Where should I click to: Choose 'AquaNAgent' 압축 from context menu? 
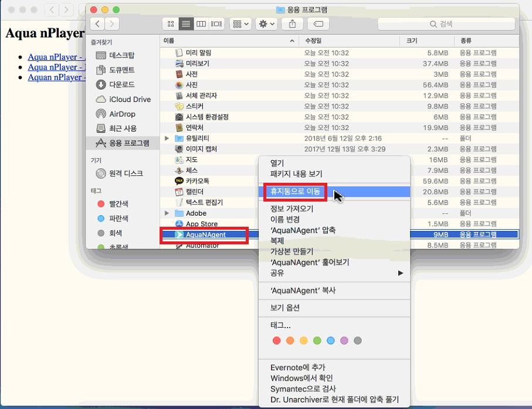pos(334,230)
